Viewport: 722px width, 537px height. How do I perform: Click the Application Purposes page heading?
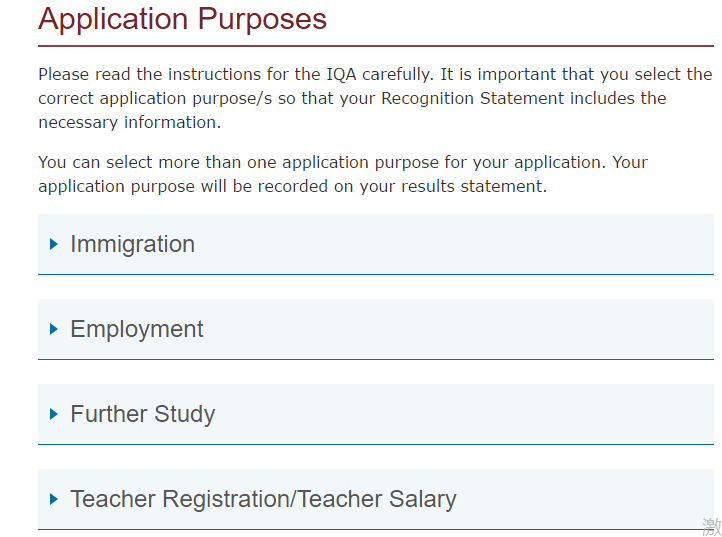click(182, 19)
